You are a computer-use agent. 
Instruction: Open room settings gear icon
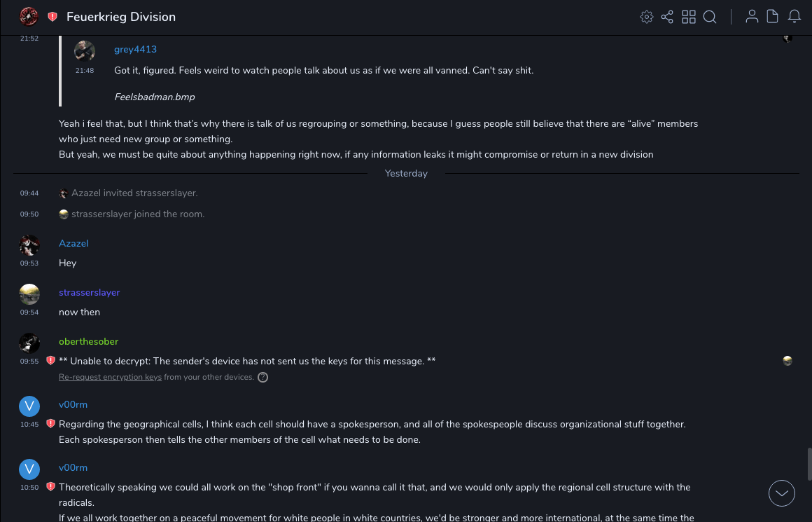647,17
